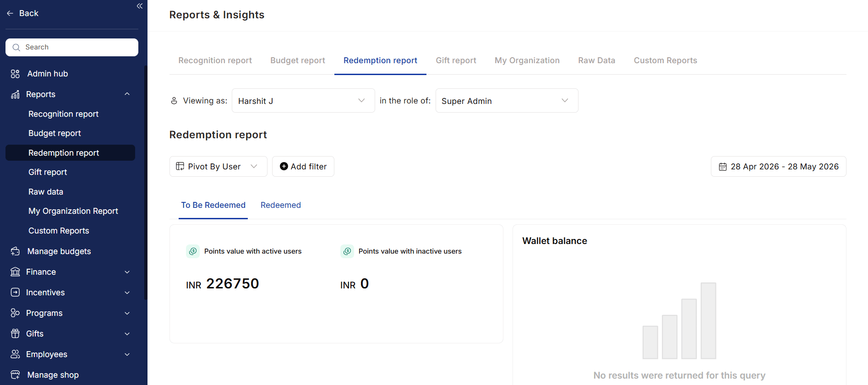
Task: Click the Add filter button
Action: [303, 166]
